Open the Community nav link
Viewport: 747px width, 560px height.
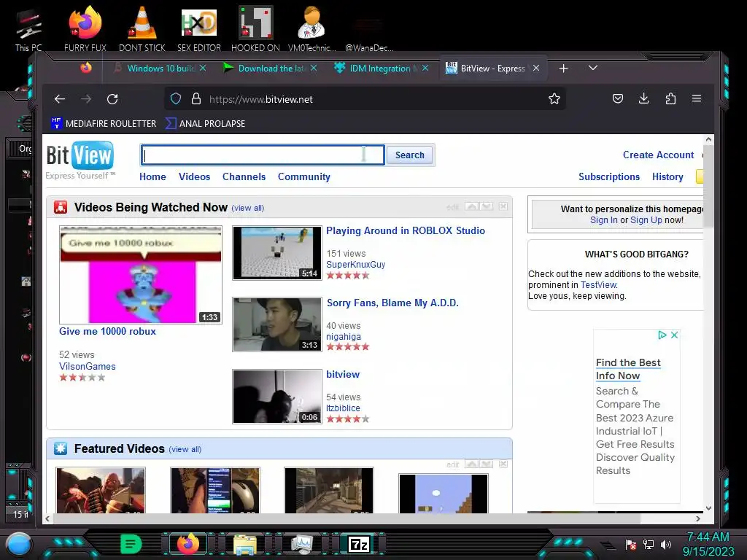pyautogui.click(x=304, y=176)
